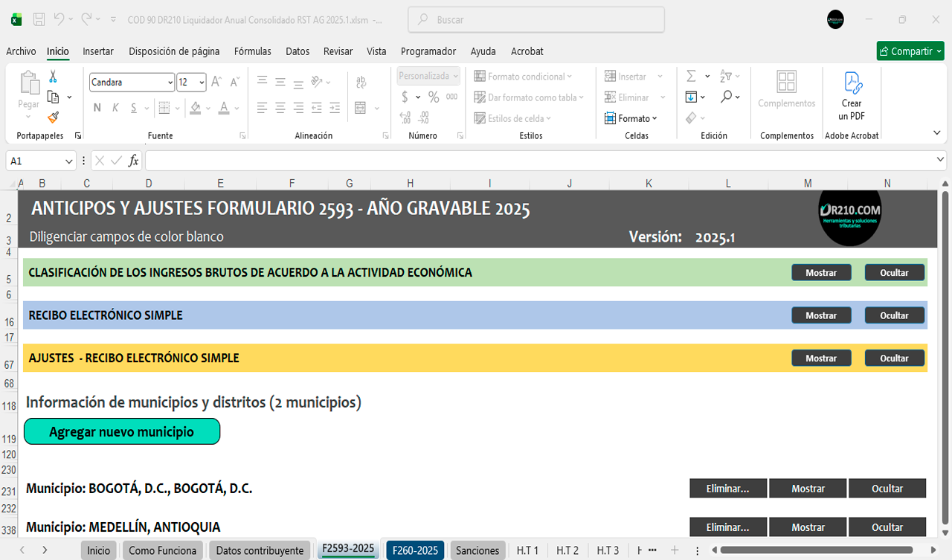This screenshot has height=560, width=952.
Task: Toggle underline formatting (S)
Action: click(x=134, y=108)
